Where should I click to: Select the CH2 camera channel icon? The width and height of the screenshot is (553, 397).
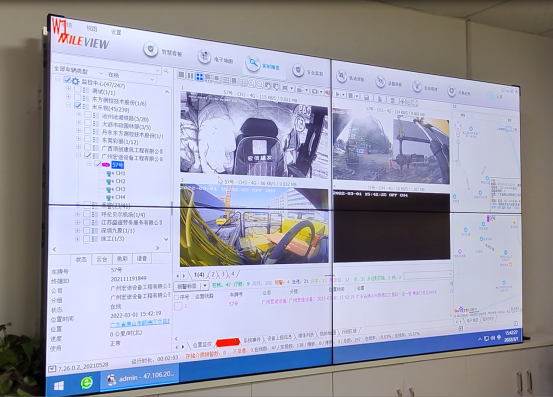pos(110,181)
